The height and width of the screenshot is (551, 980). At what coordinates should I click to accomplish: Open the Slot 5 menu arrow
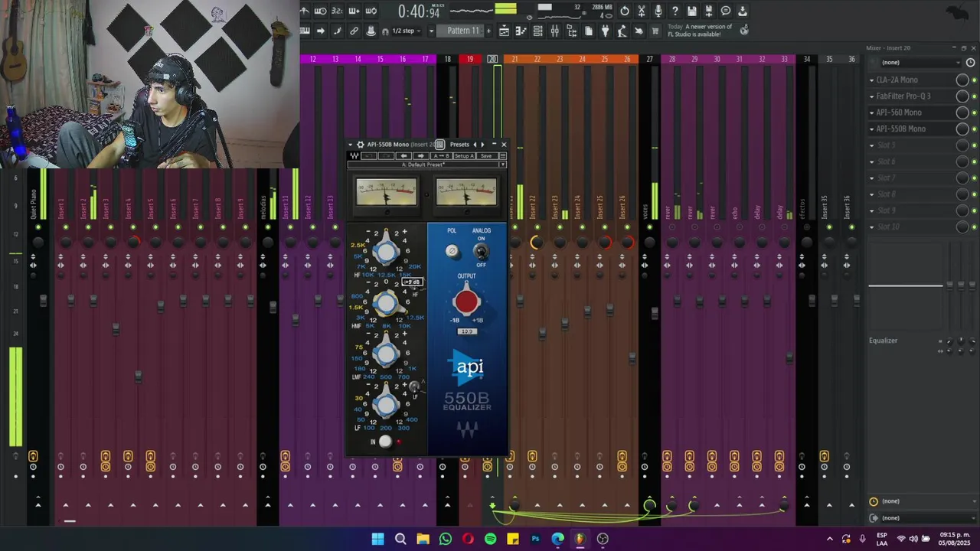click(x=871, y=145)
